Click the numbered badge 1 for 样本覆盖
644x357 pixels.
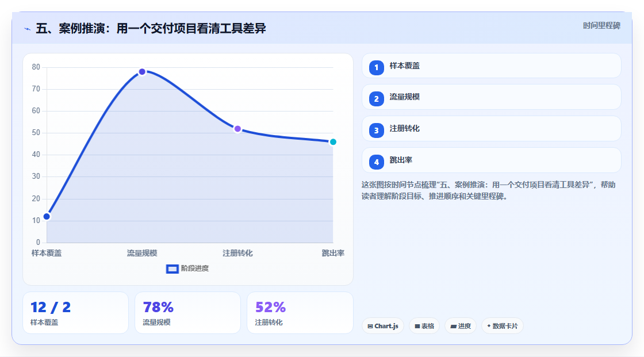(x=376, y=68)
